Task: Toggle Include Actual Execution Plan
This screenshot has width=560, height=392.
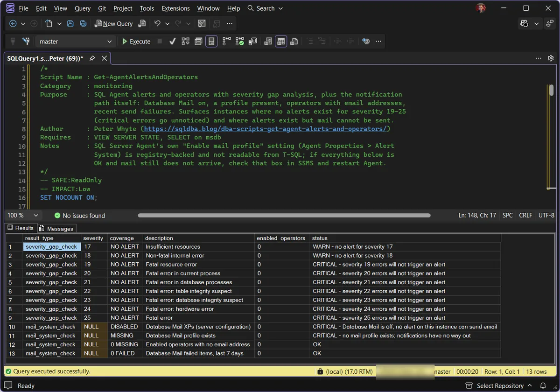Action: click(x=226, y=41)
